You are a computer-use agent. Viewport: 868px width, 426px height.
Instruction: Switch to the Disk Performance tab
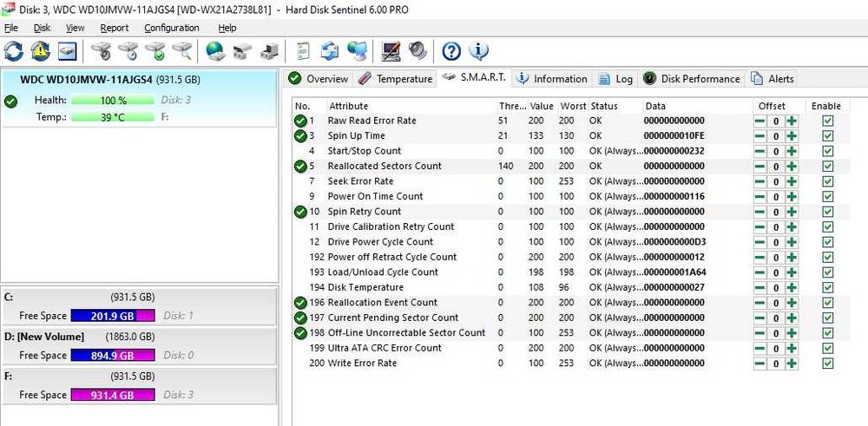(692, 79)
